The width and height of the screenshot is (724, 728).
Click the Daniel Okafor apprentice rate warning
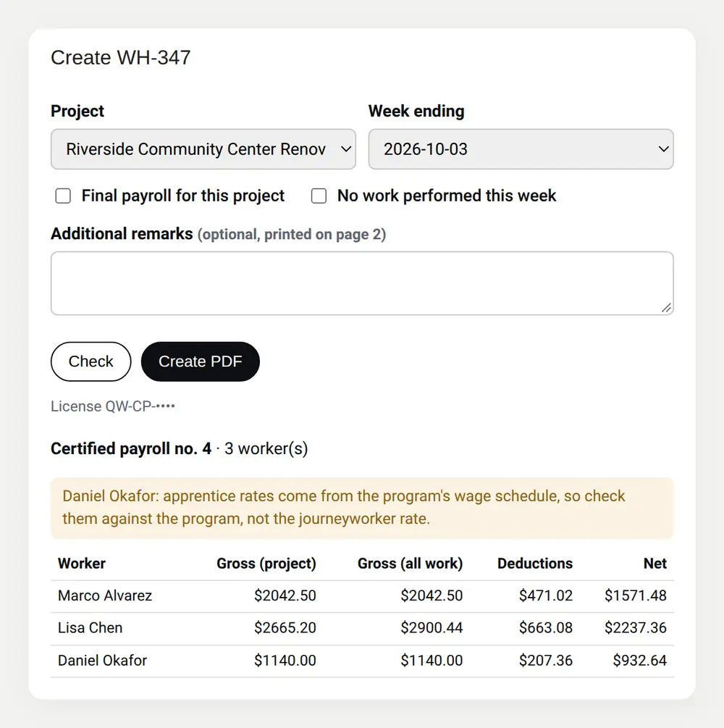point(362,508)
